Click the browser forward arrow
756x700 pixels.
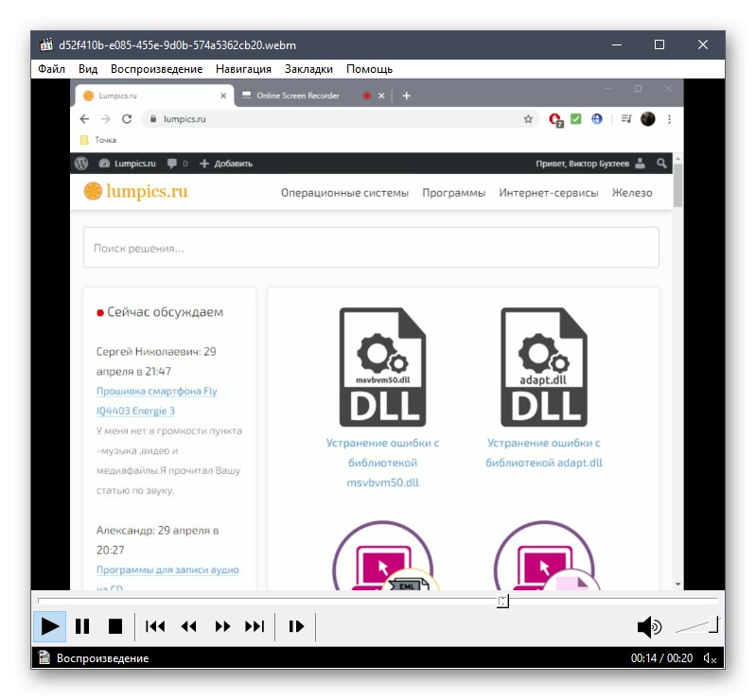106,119
